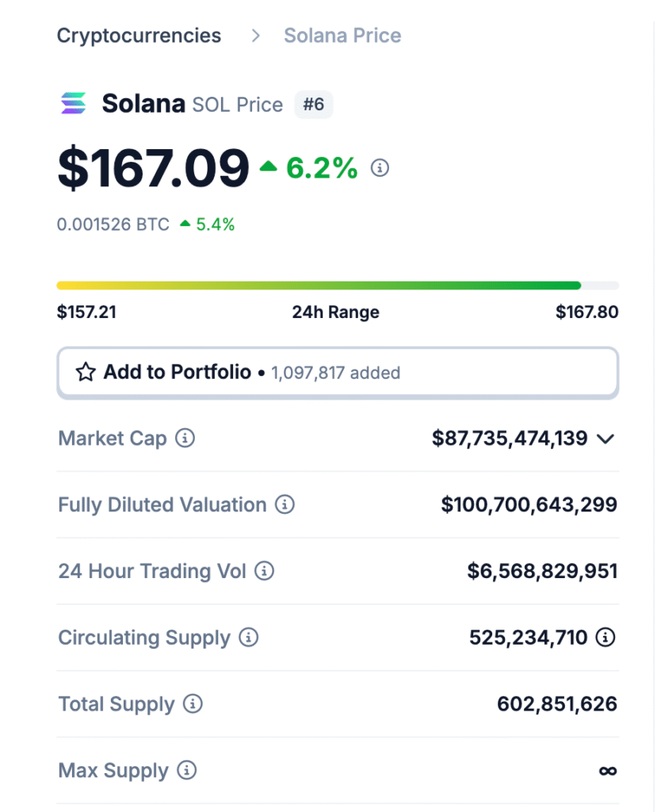Open Max Supply info icon

click(187, 770)
